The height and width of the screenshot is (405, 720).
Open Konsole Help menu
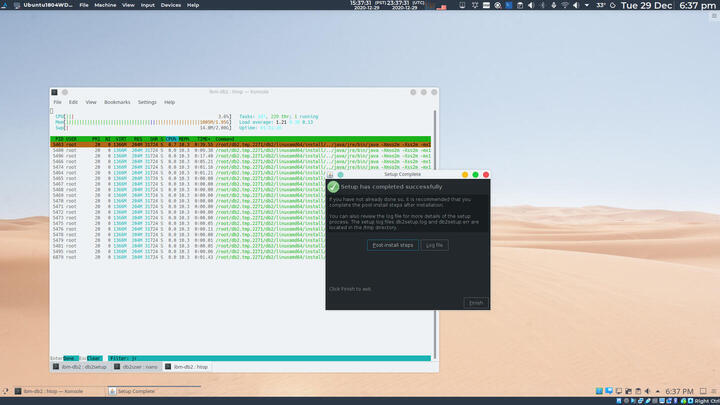pyautogui.click(x=169, y=102)
